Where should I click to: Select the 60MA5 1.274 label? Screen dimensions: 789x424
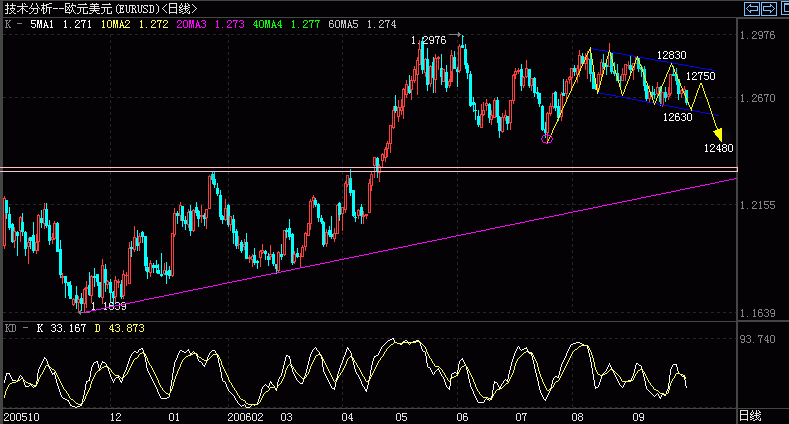(362, 24)
